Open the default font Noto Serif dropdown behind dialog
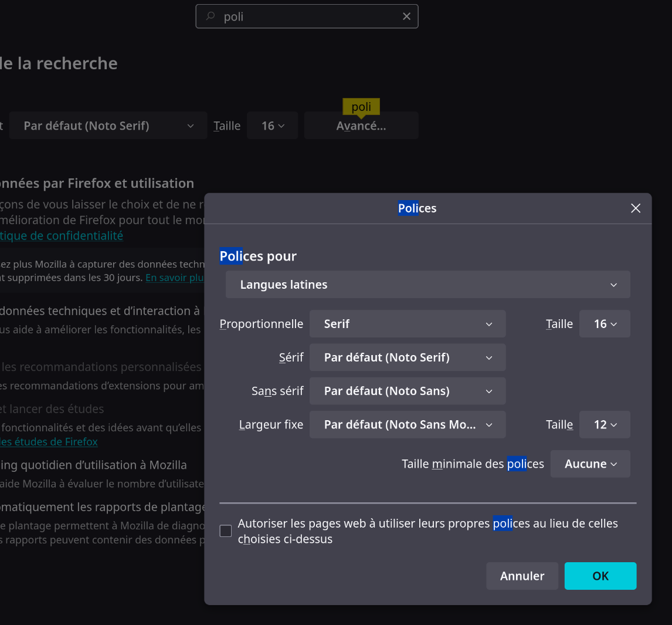Viewport: 672px width, 625px height. pos(108,126)
